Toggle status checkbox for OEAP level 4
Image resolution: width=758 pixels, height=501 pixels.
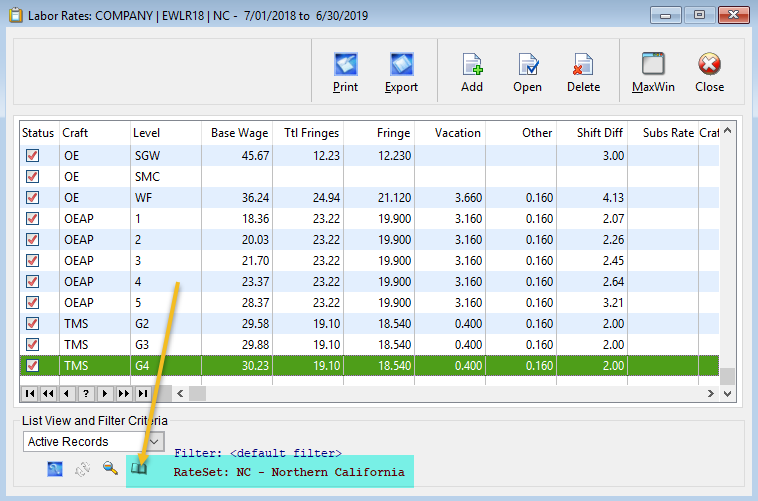coord(32,281)
